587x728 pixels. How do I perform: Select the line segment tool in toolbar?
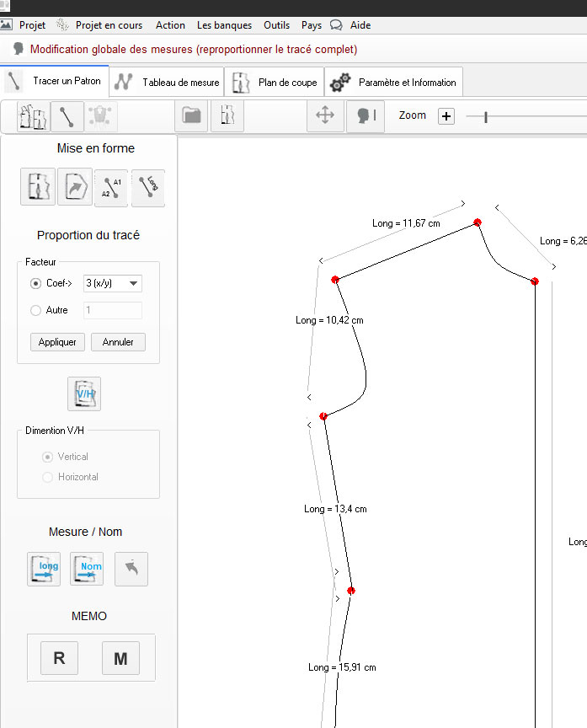tap(67, 116)
